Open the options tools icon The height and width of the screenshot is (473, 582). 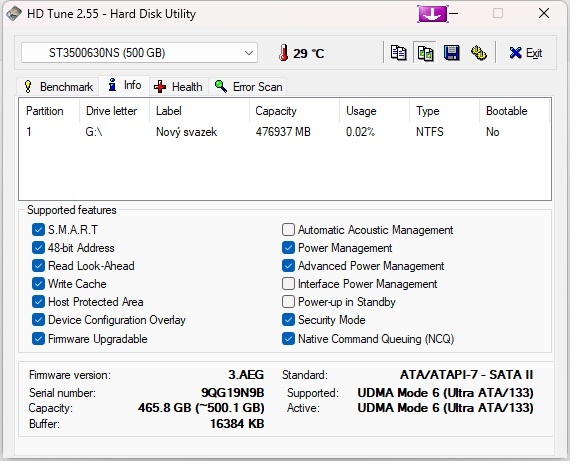(479, 53)
